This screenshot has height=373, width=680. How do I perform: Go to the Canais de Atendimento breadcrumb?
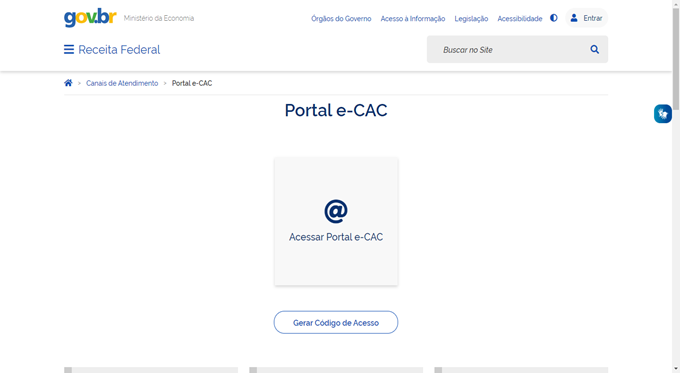[122, 83]
